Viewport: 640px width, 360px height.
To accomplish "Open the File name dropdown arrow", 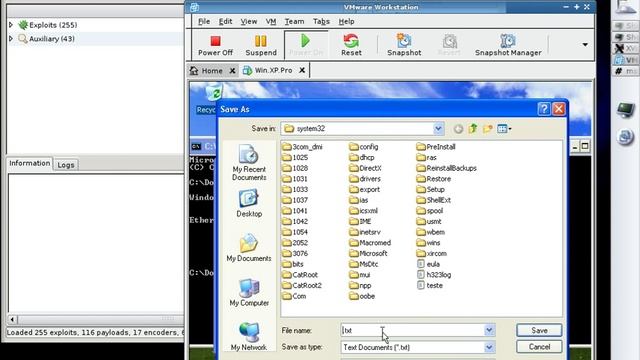I will (x=489, y=330).
